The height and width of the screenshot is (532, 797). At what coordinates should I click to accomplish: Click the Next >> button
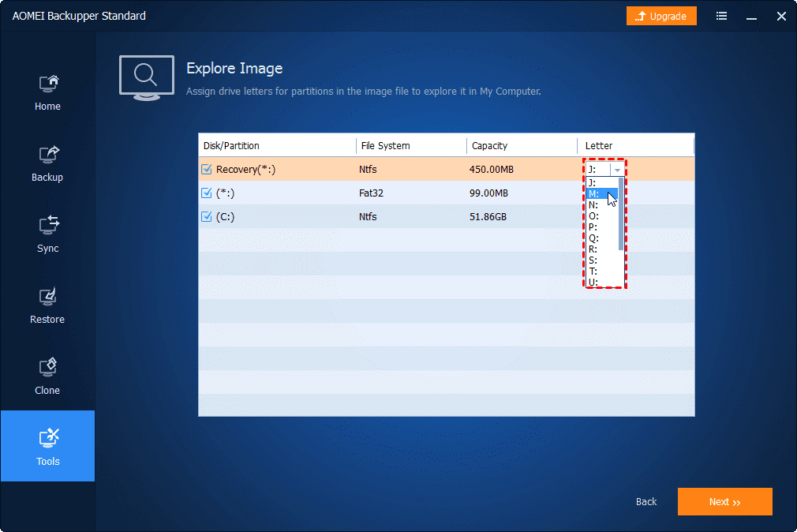(725, 501)
